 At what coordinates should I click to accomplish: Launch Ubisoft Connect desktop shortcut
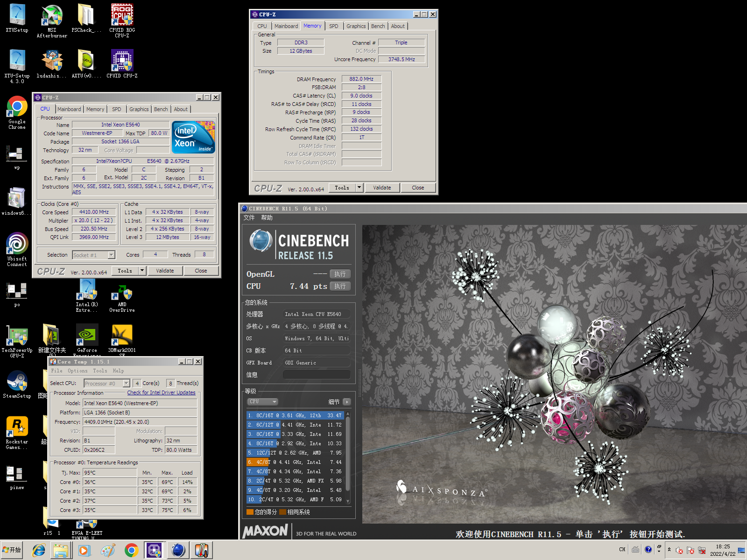point(17,249)
